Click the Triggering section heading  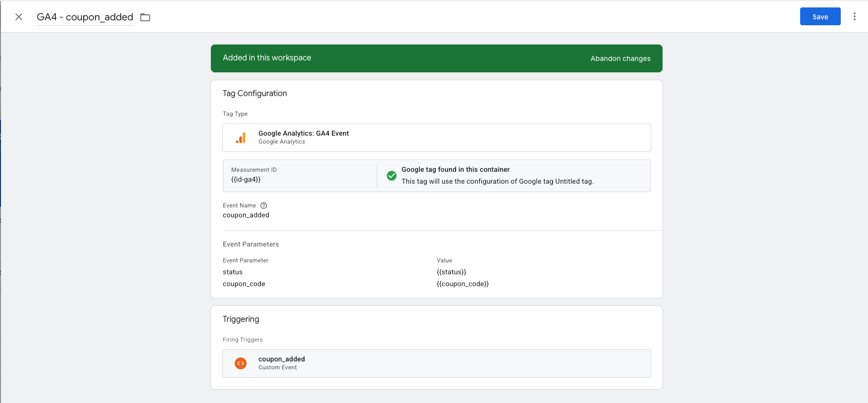(x=241, y=319)
